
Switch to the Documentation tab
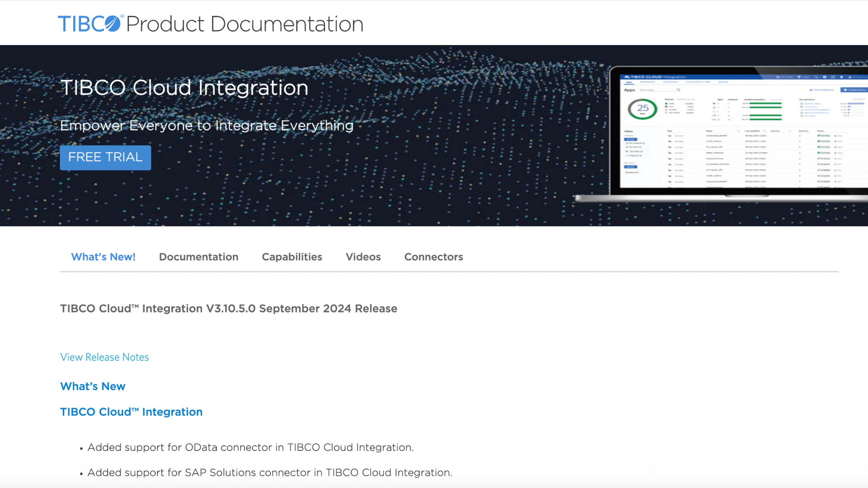click(199, 257)
